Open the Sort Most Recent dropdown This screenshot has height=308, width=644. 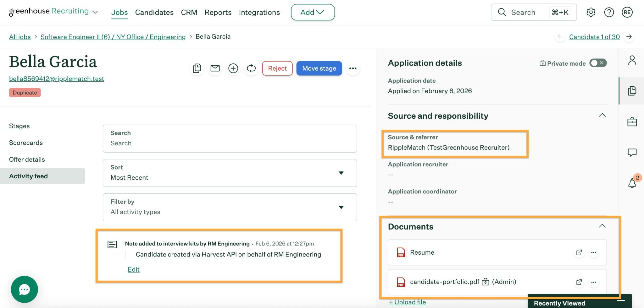click(x=230, y=173)
